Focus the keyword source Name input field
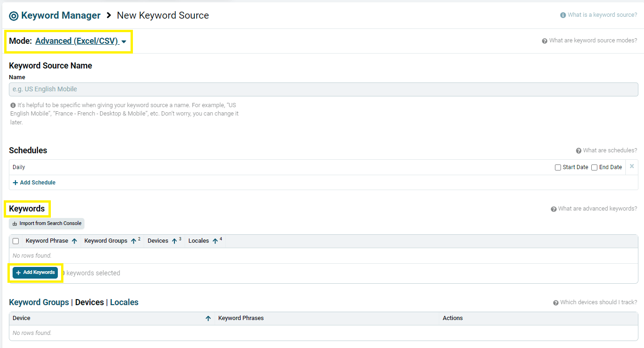 point(323,89)
